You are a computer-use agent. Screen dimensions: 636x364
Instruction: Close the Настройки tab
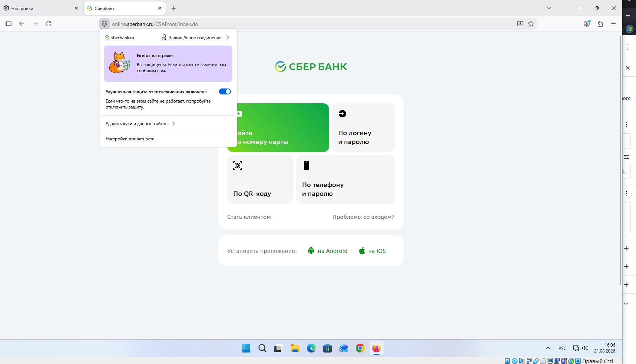[76, 8]
